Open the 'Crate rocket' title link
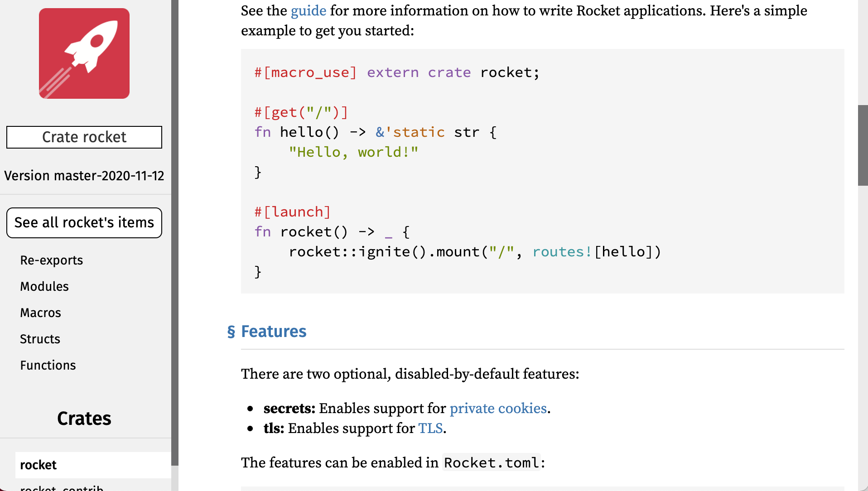Image resolution: width=868 pixels, height=491 pixels. [x=84, y=137]
